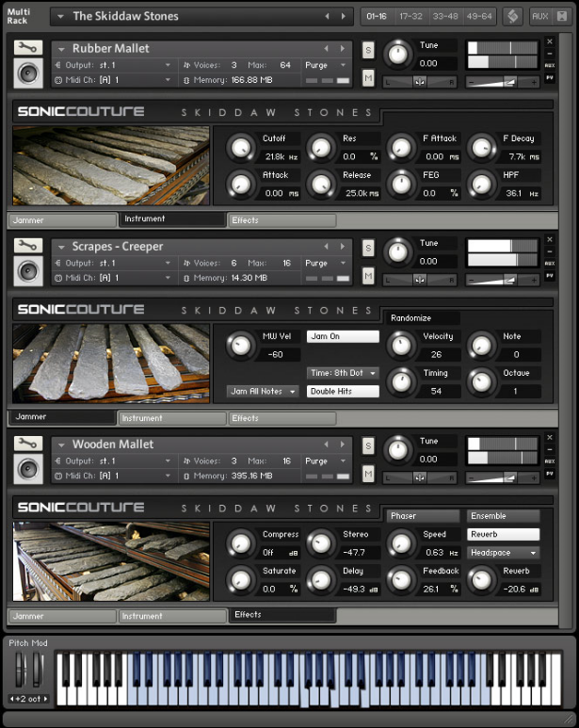The height and width of the screenshot is (728, 579).
Task: Mute the Scrapes - Creeper instrument
Action: 368,276
